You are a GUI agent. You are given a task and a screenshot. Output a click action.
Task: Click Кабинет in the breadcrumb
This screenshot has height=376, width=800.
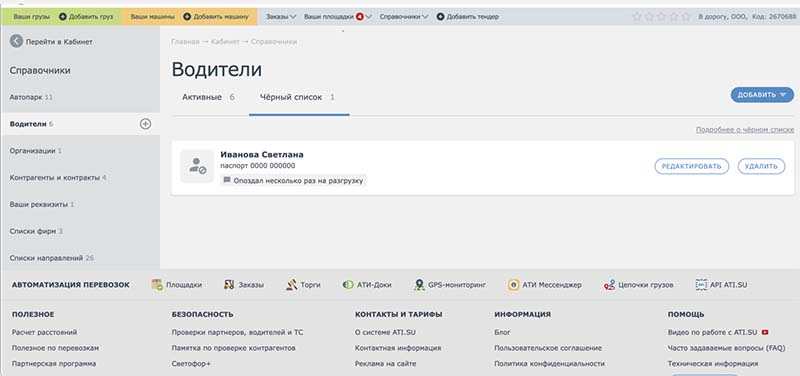tap(225, 41)
